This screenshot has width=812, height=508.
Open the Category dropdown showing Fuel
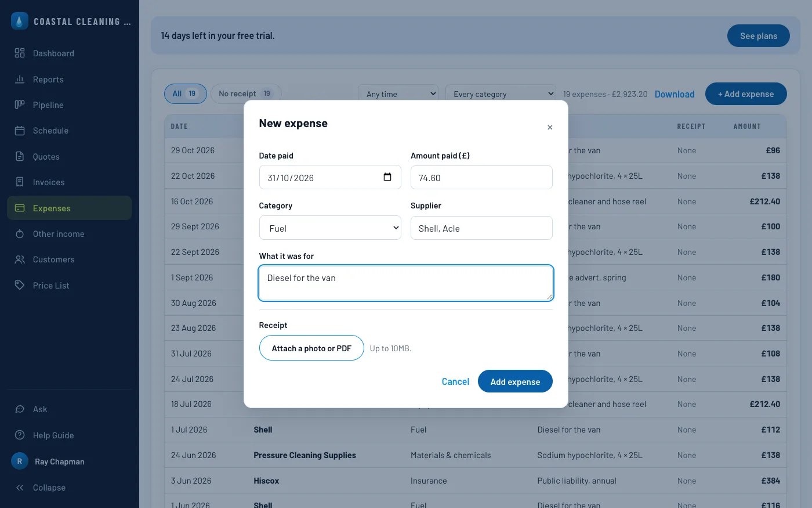tap(330, 228)
